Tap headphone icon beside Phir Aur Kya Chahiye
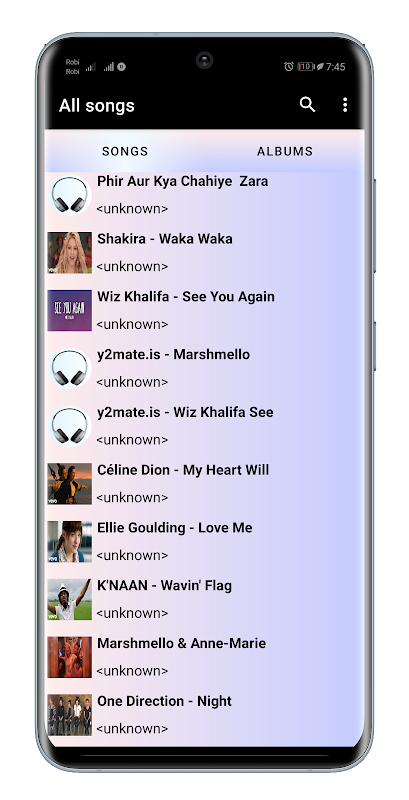Screen dimensions: 409x800 pos(70,194)
